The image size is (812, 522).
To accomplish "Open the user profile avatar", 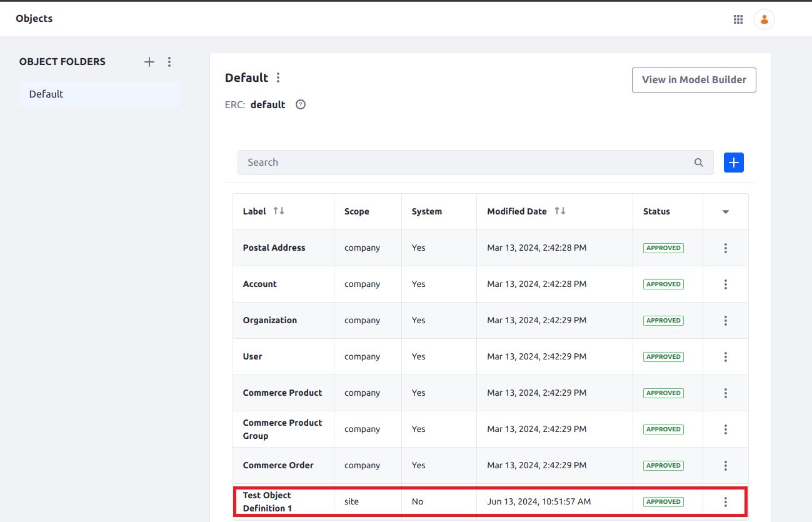I will pyautogui.click(x=764, y=19).
